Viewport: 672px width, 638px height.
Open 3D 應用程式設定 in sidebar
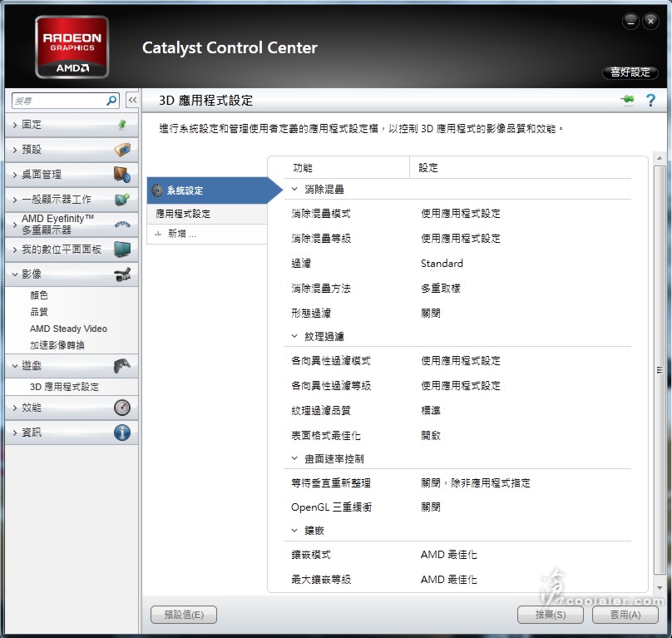64,387
